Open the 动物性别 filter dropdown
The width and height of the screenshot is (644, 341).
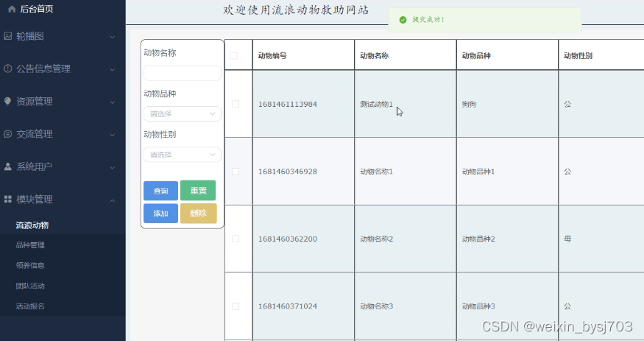(183, 155)
